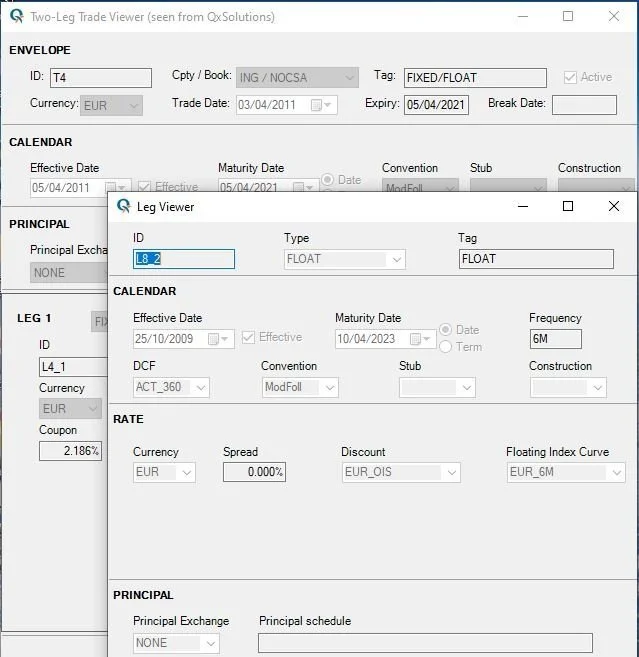The width and height of the screenshot is (639, 657).
Task: Open the Type FLOAT dropdown
Action: click(x=344, y=259)
